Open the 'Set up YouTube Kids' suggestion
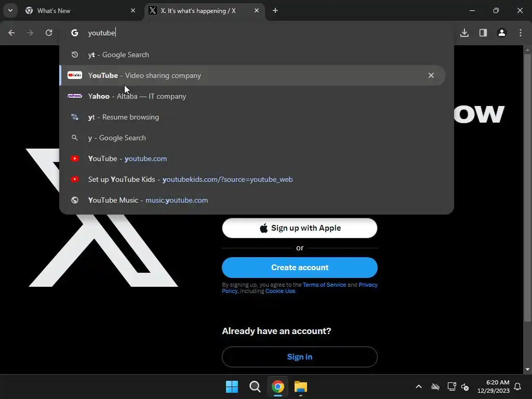 tap(252, 179)
